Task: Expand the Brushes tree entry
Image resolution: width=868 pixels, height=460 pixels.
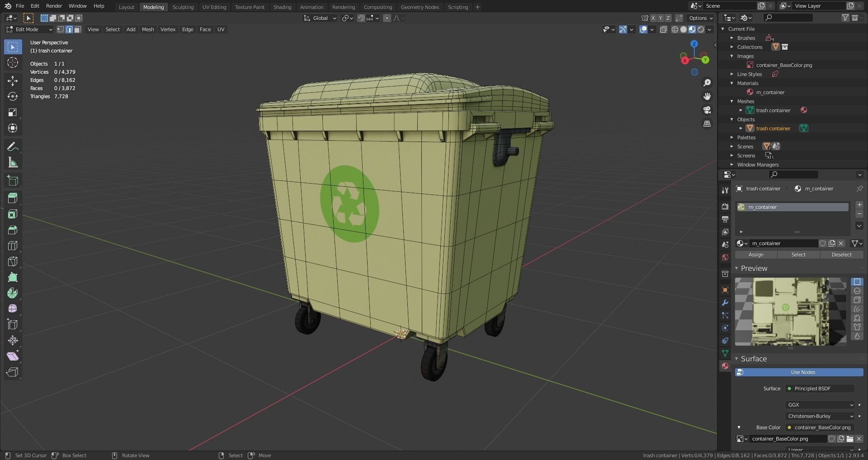Action: [x=732, y=38]
